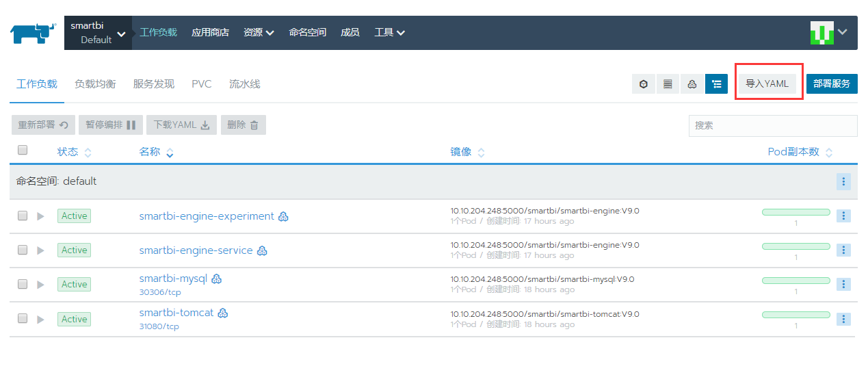Open the 资源 dropdown menu

pos(259,32)
